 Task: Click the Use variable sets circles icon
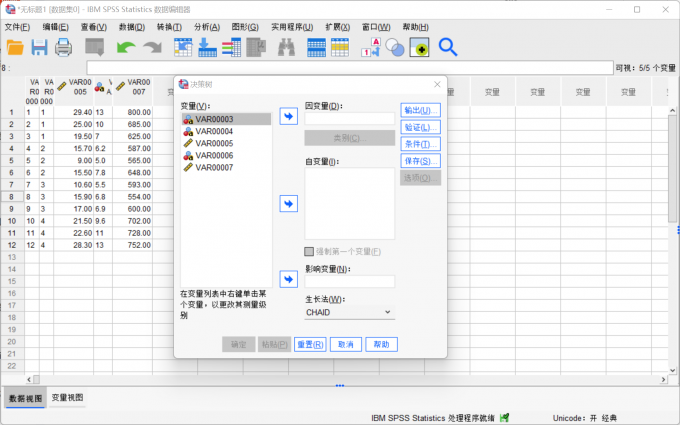[x=395, y=47]
